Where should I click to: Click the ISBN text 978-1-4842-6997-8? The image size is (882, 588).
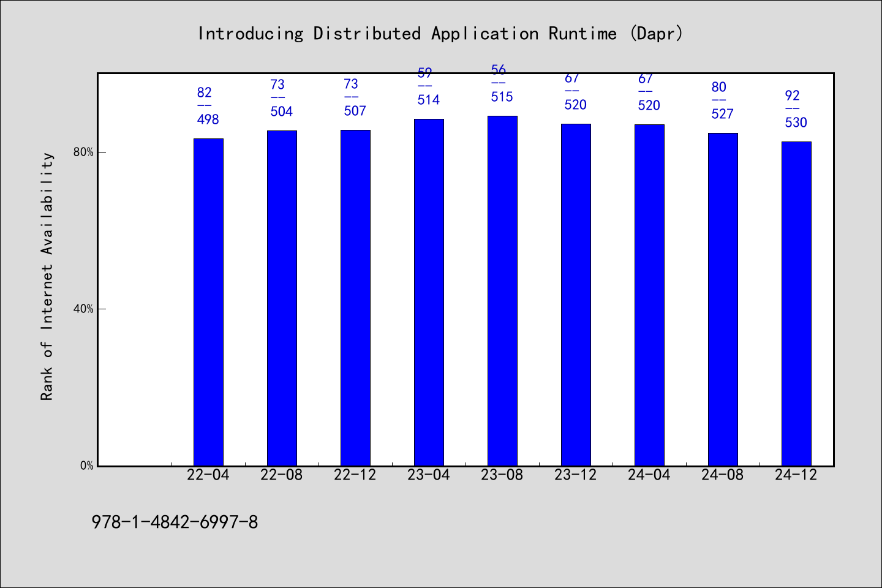click(x=175, y=522)
